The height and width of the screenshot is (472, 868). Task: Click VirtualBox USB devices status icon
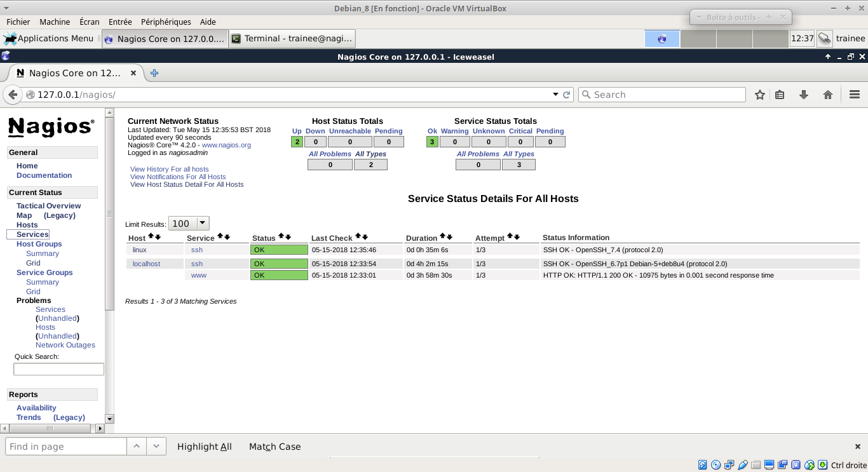point(742,465)
